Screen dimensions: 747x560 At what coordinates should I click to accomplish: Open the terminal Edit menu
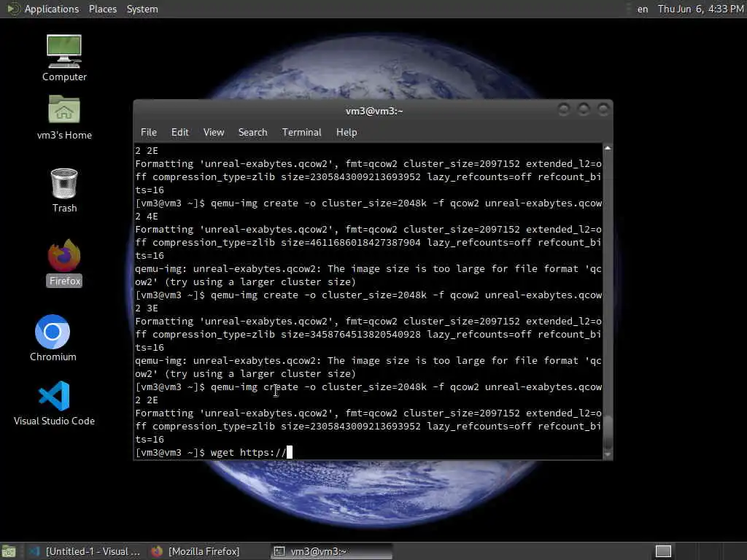[x=179, y=133]
